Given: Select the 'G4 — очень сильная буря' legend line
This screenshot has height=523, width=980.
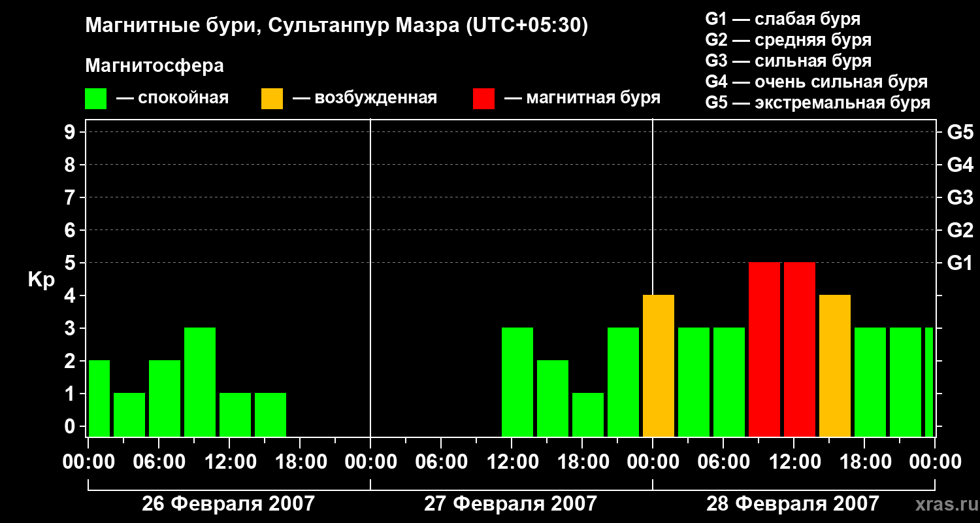Looking at the screenshot, I should (x=817, y=82).
